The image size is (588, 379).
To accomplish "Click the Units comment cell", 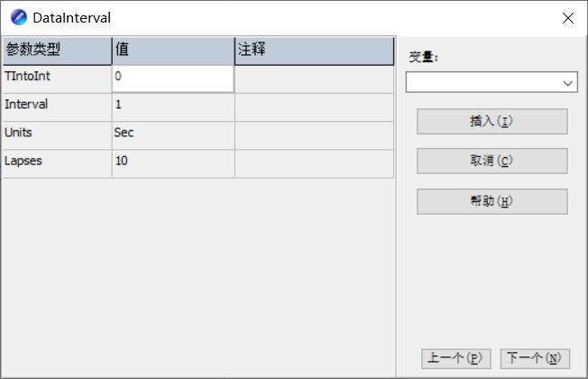I will point(313,134).
